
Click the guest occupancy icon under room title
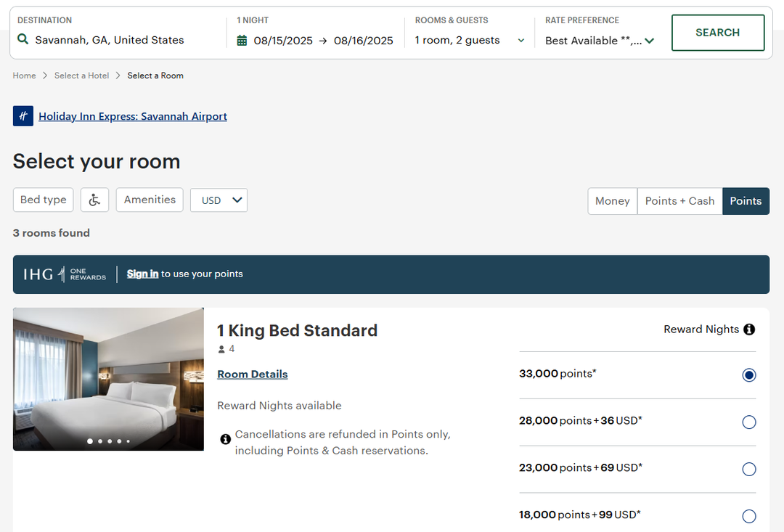click(220, 348)
